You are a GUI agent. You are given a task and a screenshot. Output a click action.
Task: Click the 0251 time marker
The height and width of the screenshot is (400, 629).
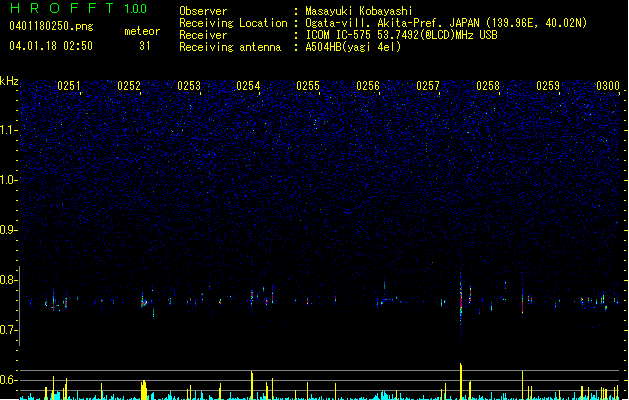[69, 86]
